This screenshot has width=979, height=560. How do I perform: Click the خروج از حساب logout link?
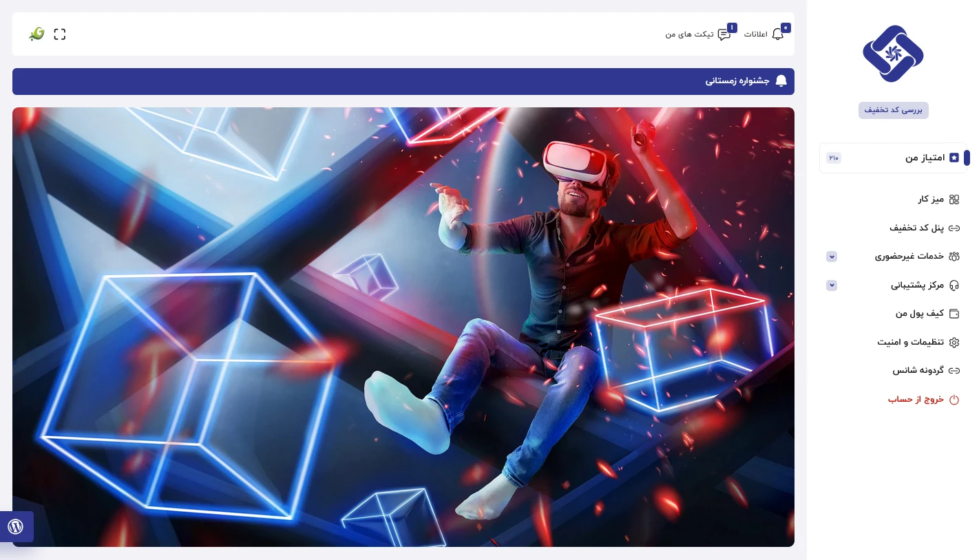click(x=915, y=400)
